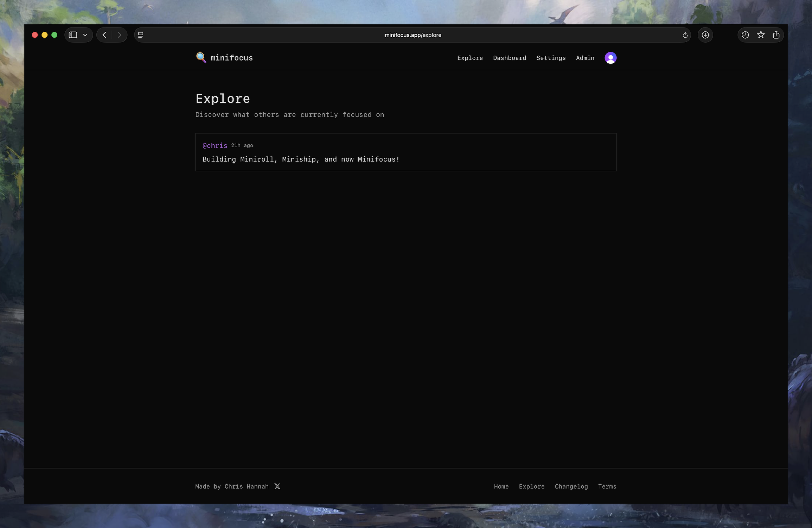Go to the Admin page

tap(585, 58)
